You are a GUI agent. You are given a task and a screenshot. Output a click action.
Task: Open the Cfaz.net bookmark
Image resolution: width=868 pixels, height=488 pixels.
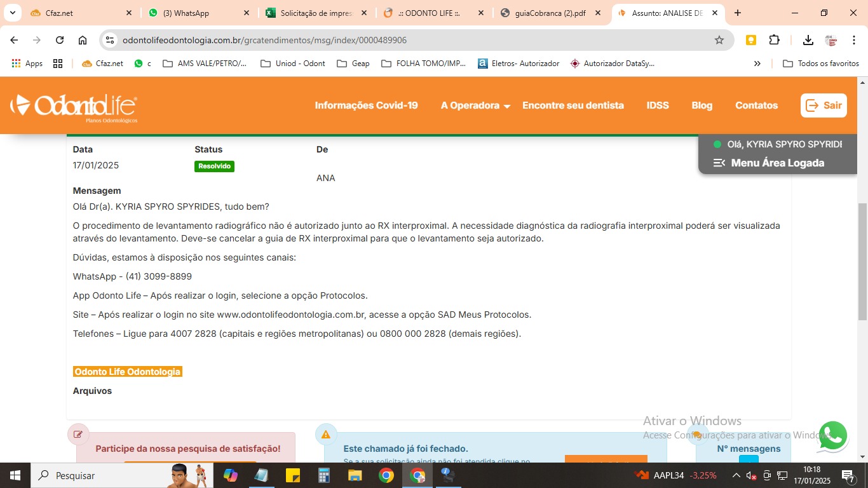click(102, 64)
